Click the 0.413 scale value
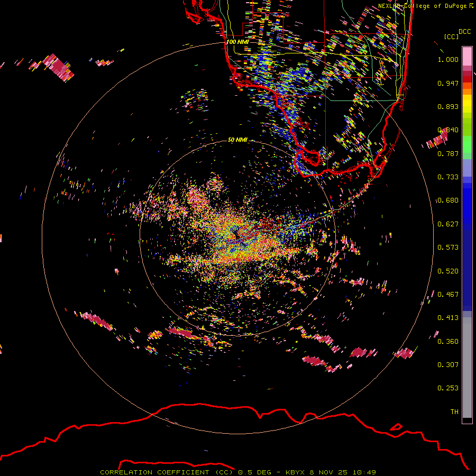Screen dimensions: 476x476 [448, 318]
